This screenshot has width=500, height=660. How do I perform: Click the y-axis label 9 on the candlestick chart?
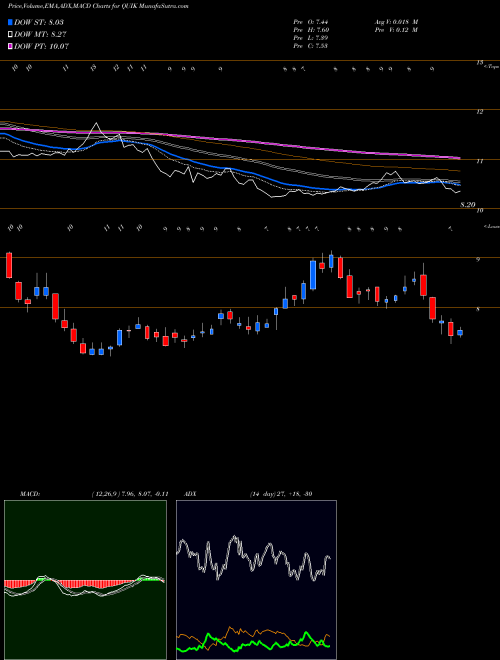tap(478, 260)
